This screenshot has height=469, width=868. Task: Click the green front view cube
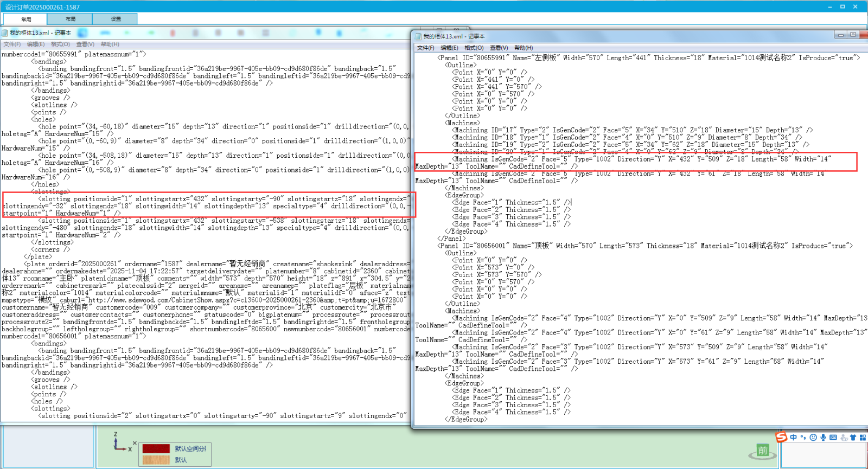[x=763, y=451]
